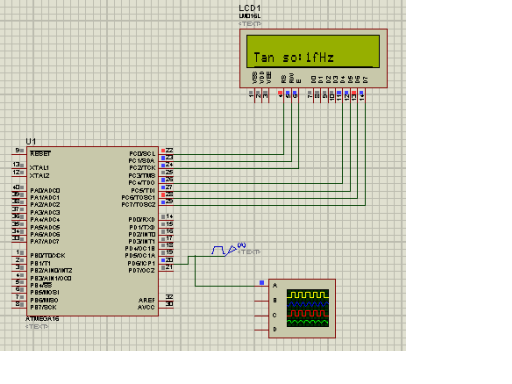512x384 pixels.
Task: Click the XTAL1 pin 13 stub
Action: [x=19, y=166]
